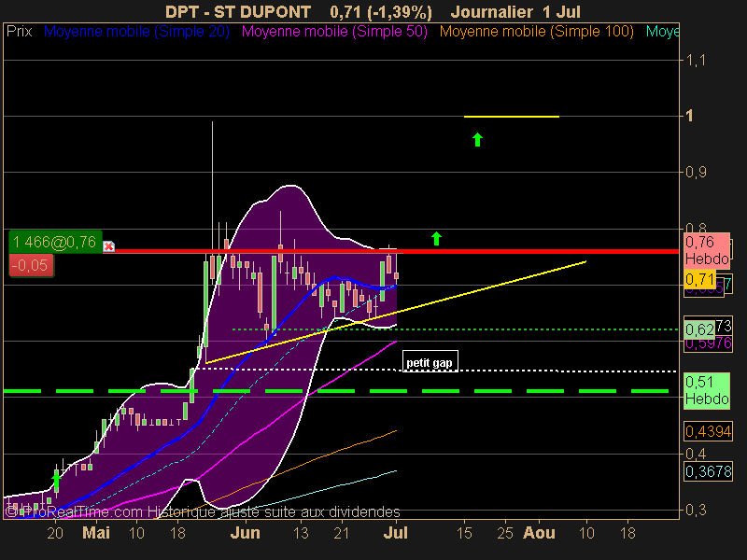
Task: Open Moyenne mobile (Simple 50) legend
Action: click(x=334, y=32)
